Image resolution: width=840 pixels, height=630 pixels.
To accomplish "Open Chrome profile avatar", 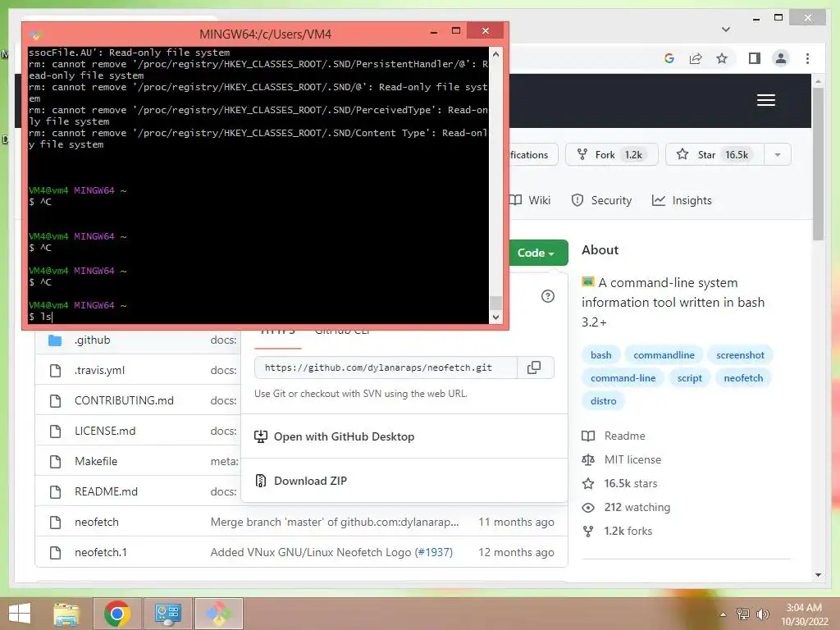I will (781, 58).
